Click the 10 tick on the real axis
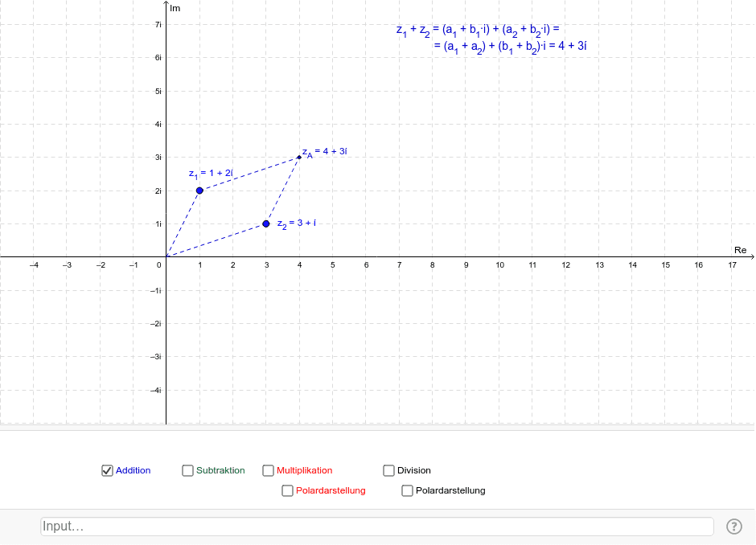 click(x=500, y=265)
